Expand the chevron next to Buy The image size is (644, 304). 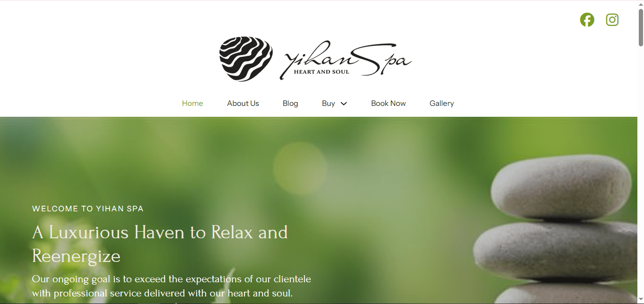tap(344, 104)
